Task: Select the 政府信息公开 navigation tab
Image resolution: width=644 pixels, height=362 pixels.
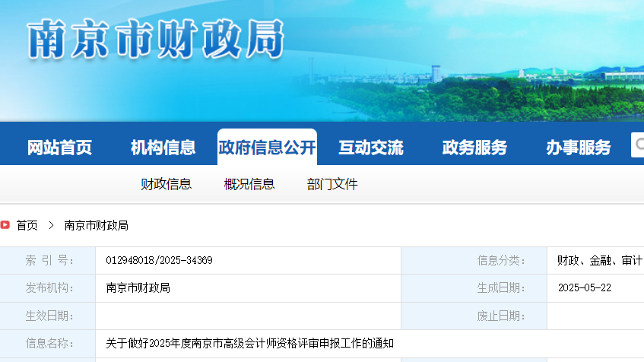Action: [267, 147]
